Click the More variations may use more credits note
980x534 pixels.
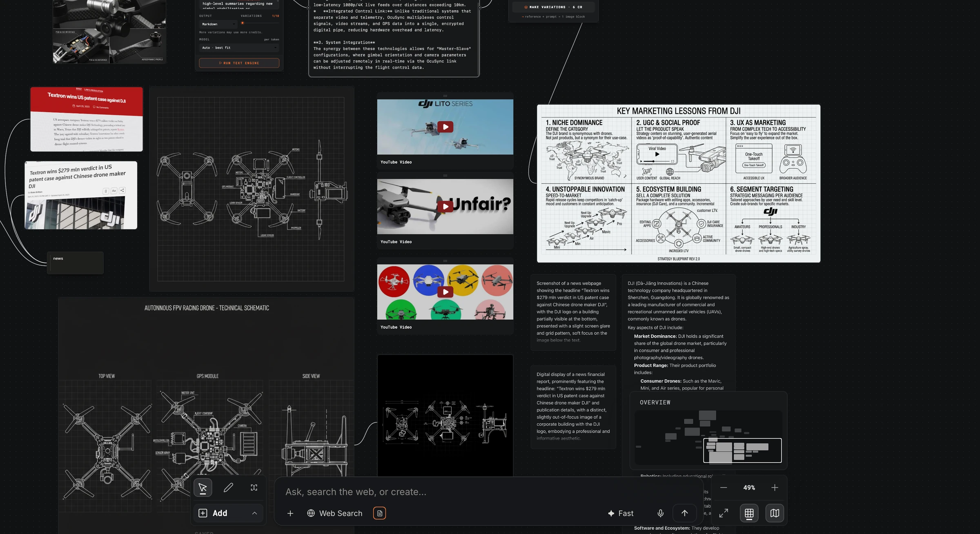pos(231,32)
